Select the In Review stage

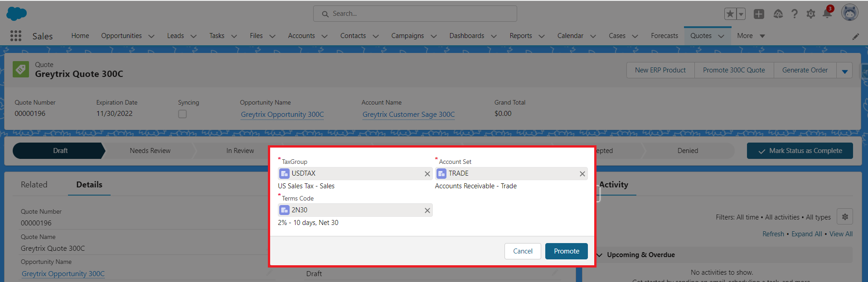point(240,151)
